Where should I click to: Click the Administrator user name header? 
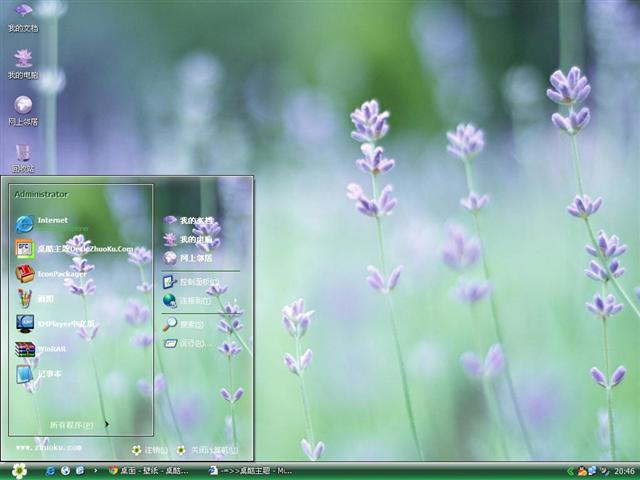(41, 194)
